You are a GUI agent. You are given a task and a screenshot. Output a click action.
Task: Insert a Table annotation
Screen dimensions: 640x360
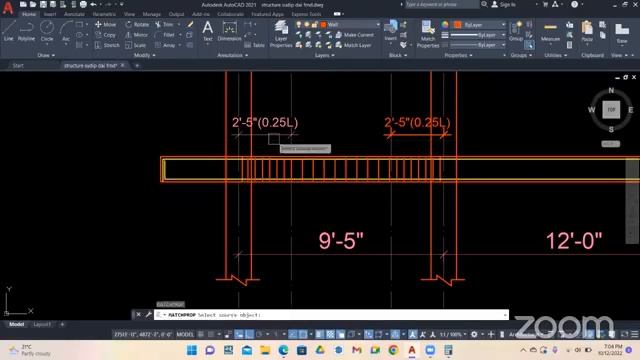click(255, 45)
